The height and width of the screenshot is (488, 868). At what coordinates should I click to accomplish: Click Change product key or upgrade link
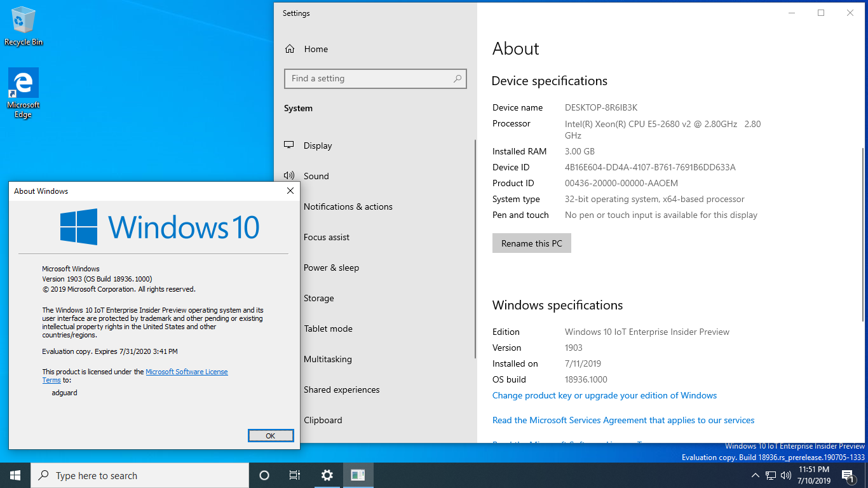(x=604, y=395)
